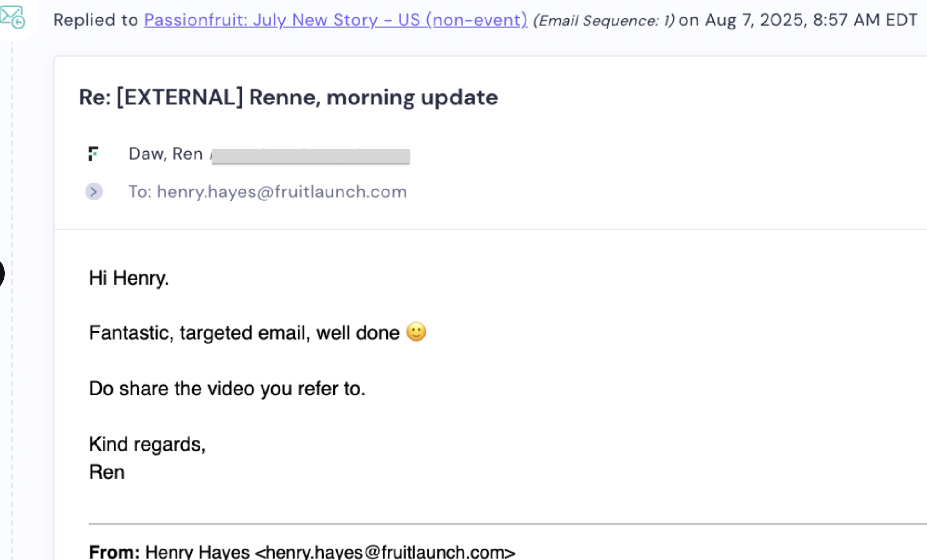Click the sender's company logo icon

pyautogui.click(x=93, y=154)
